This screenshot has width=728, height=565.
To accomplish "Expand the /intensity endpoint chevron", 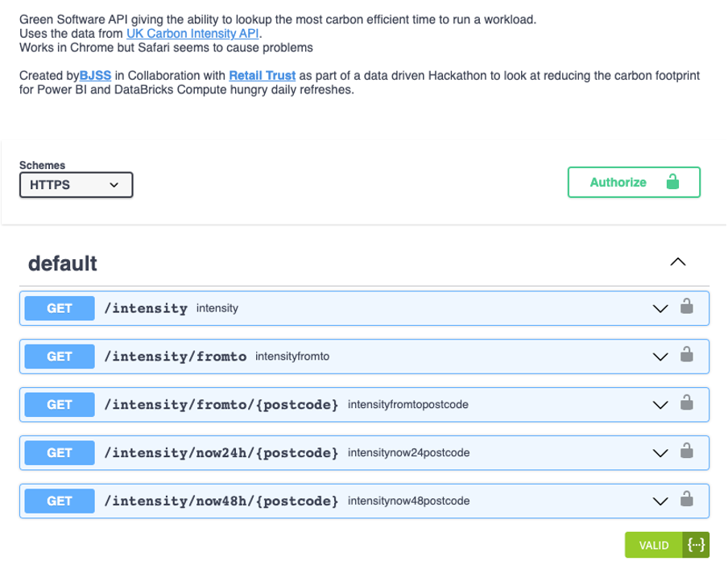I will pyautogui.click(x=660, y=309).
